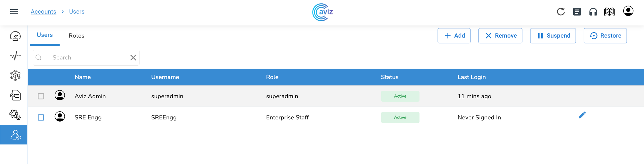Open the configuration document sidebar icon
The width and height of the screenshot is (644, 164).
(15, 95)
